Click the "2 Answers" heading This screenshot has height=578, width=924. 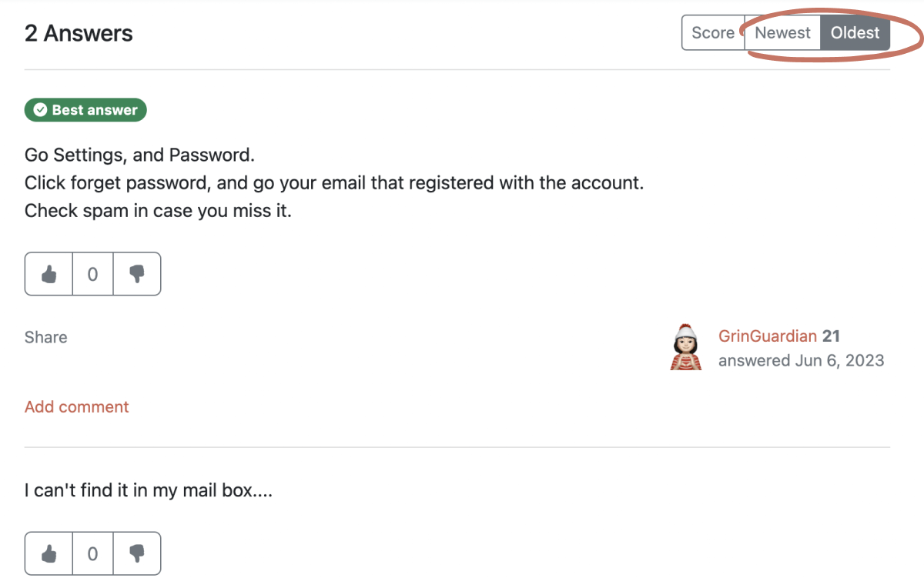click(x=79, y=33)
